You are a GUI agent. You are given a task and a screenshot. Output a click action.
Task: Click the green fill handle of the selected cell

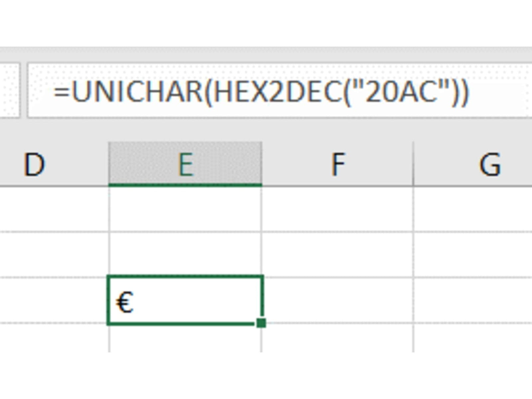[261, 323]
